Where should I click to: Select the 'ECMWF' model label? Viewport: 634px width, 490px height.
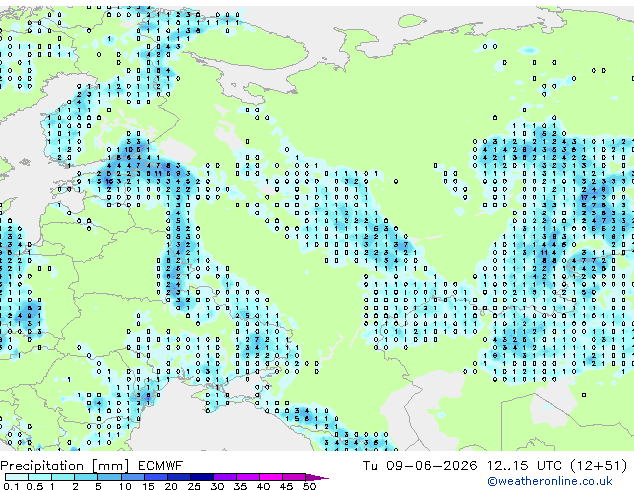(161, 466)
